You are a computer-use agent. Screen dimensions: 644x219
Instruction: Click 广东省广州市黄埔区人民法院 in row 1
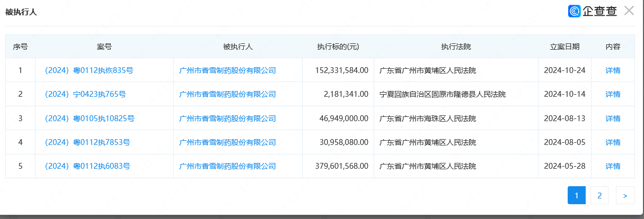(428, 70)
